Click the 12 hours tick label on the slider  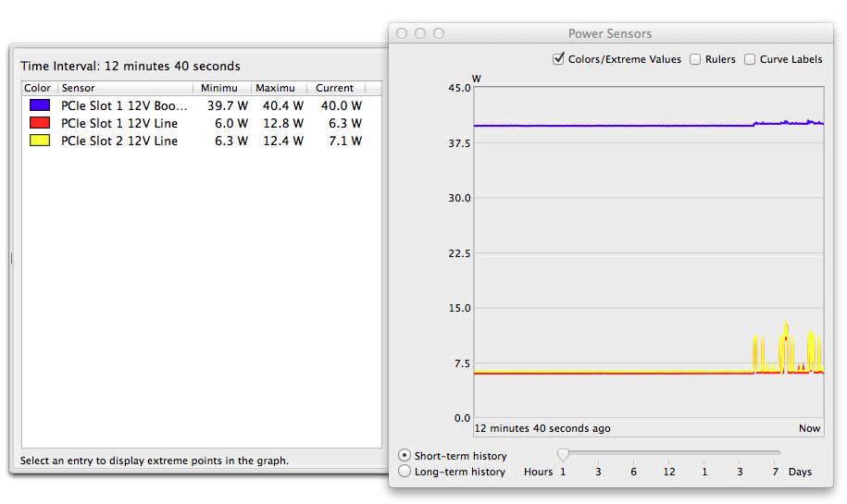(669, 472)
